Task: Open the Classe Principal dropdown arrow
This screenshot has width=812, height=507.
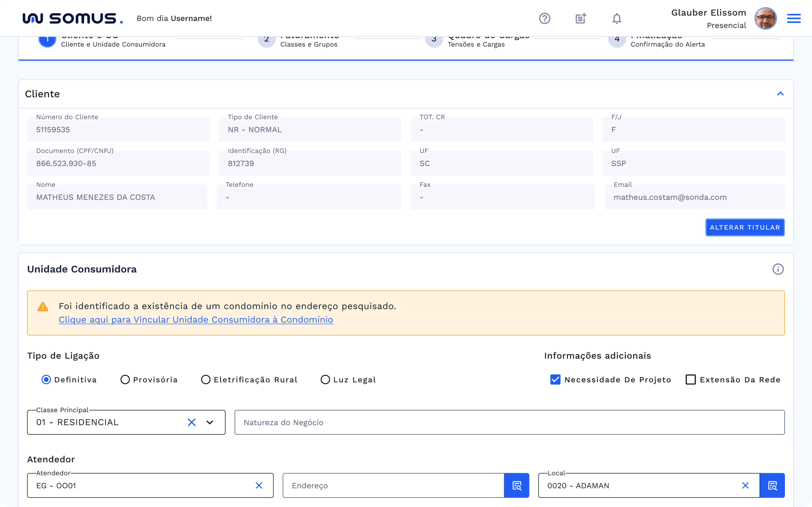Action: tap(210, 422)
